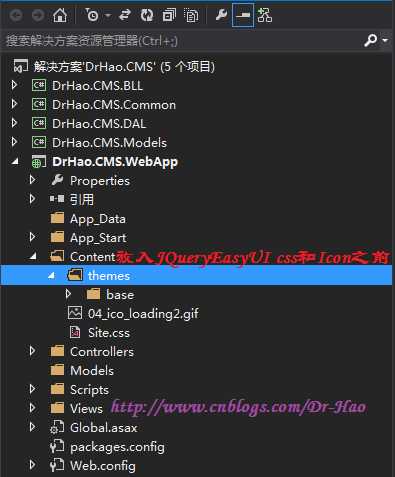Image resolution: width=395 pixels, height=477 pixels.
Task: Expand the Properties node
Action: (32, 180)
